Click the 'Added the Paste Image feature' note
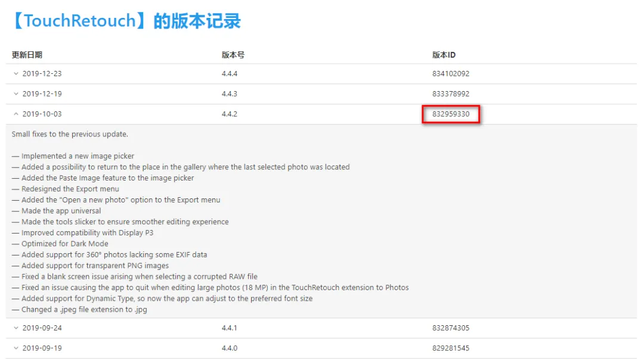Viewport: 644px width, 361px height. point(103,178)
